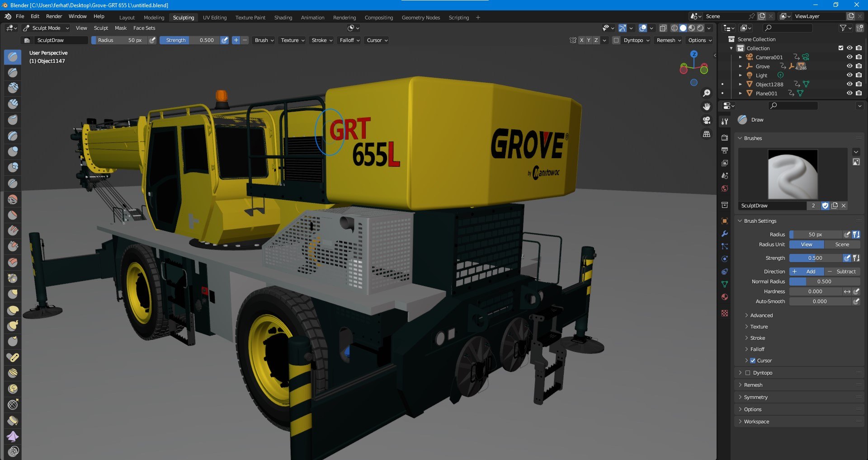Uncheck the Cursor checkbox
The height and width of the screenshot is (460, 868).
tap(753, 361)
